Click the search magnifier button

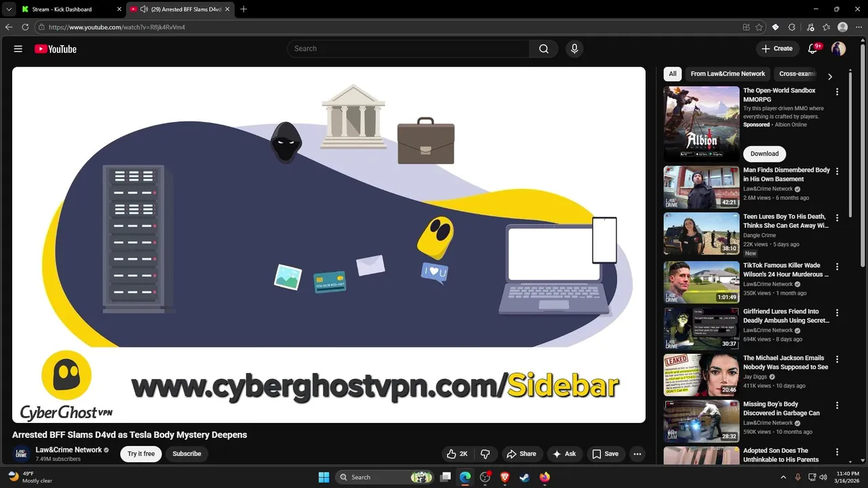[544, 49]
